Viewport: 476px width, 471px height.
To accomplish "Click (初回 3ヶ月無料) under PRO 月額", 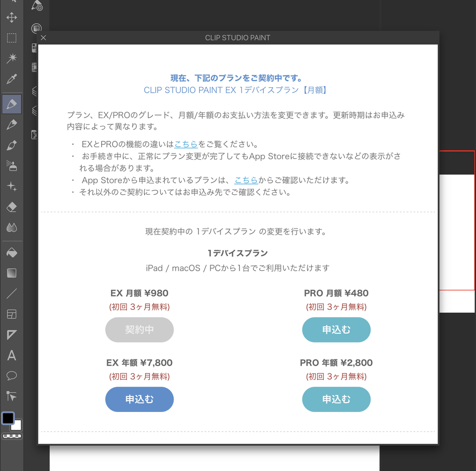I will (x=336, y=307).
